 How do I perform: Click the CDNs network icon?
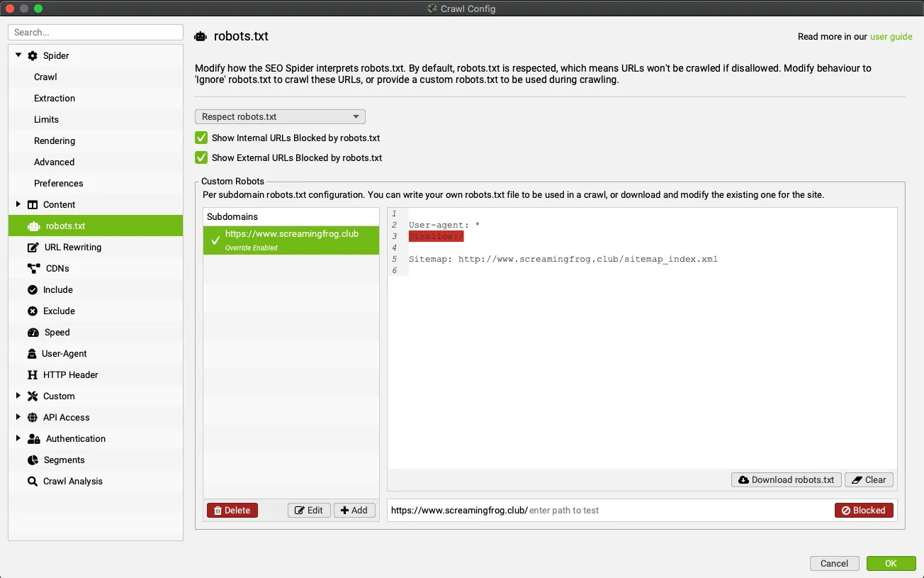[33, 269]
